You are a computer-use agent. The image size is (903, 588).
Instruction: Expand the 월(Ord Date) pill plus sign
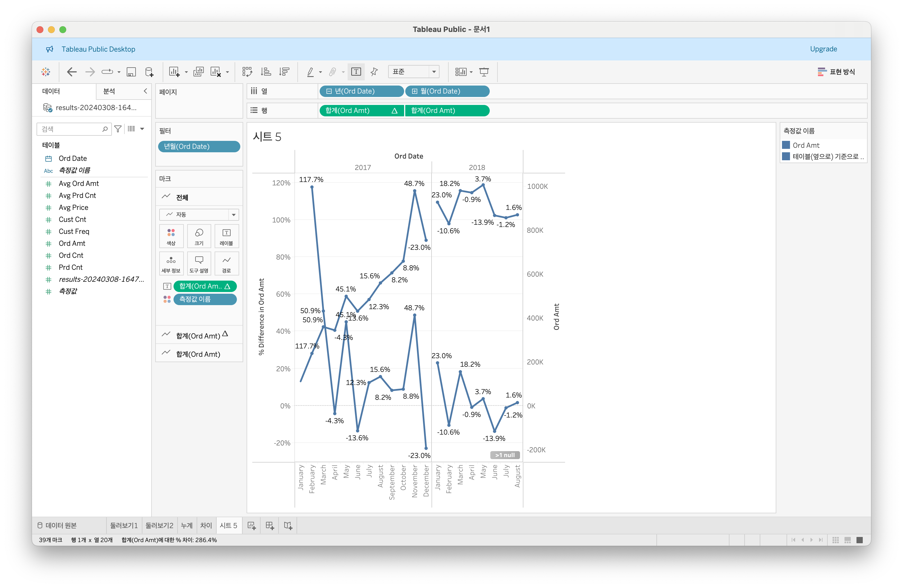[414, 91]
